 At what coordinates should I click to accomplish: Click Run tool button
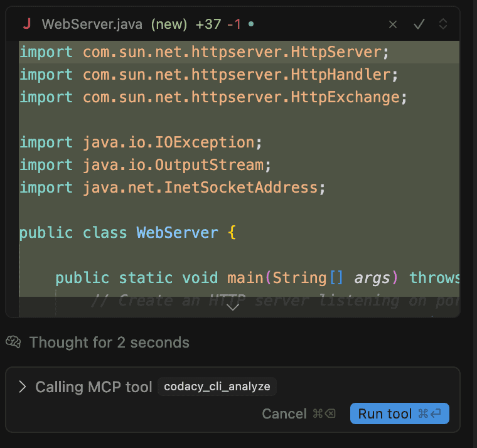click(x=399, y=413)
